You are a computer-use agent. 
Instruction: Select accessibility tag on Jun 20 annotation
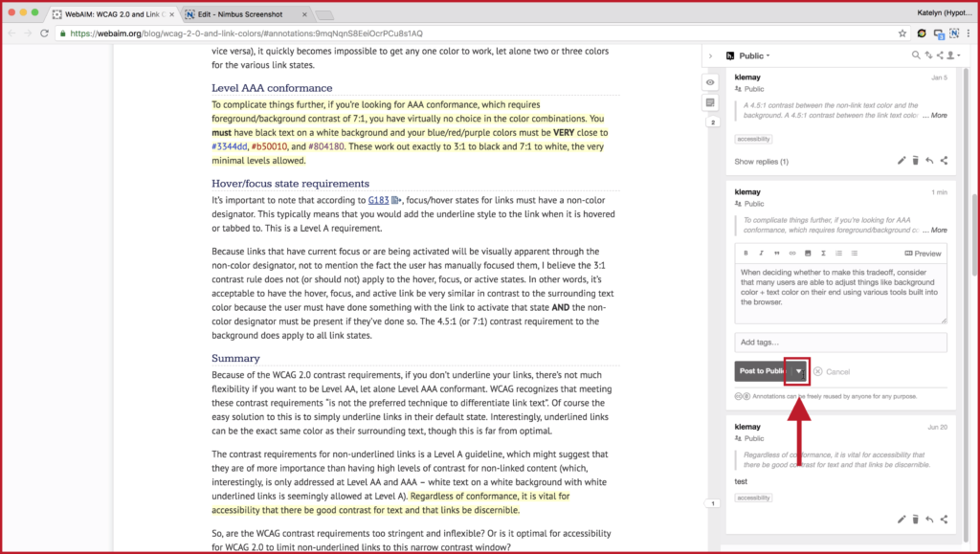click(x=753, y=498)
